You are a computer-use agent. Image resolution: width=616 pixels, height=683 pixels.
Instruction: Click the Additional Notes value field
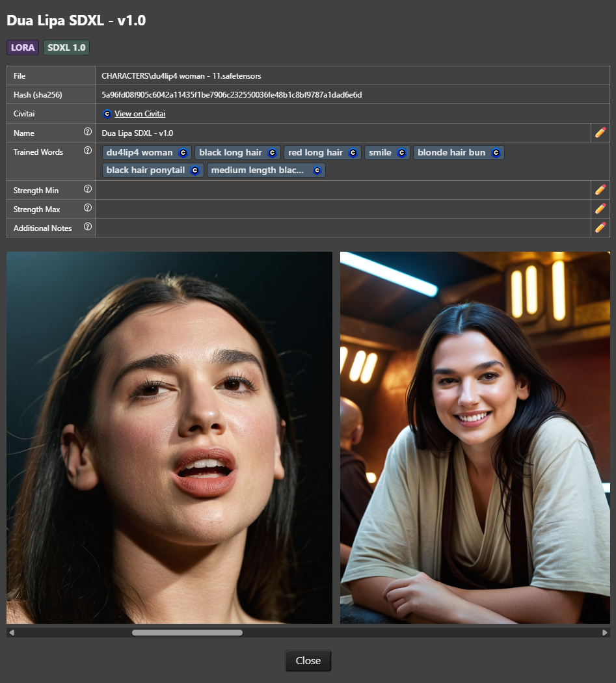pos(343,228)
